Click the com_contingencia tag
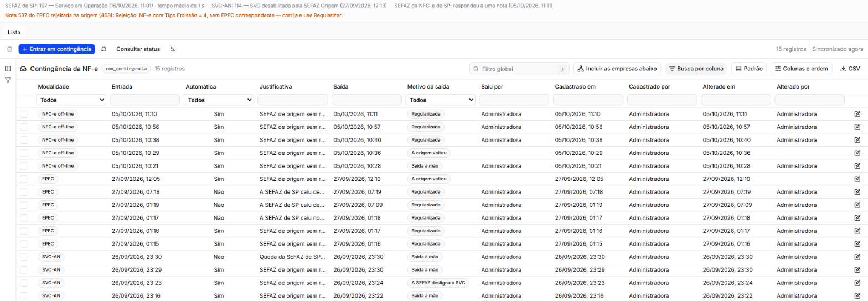The image size is (868, 301). click(x=126, y=69)
